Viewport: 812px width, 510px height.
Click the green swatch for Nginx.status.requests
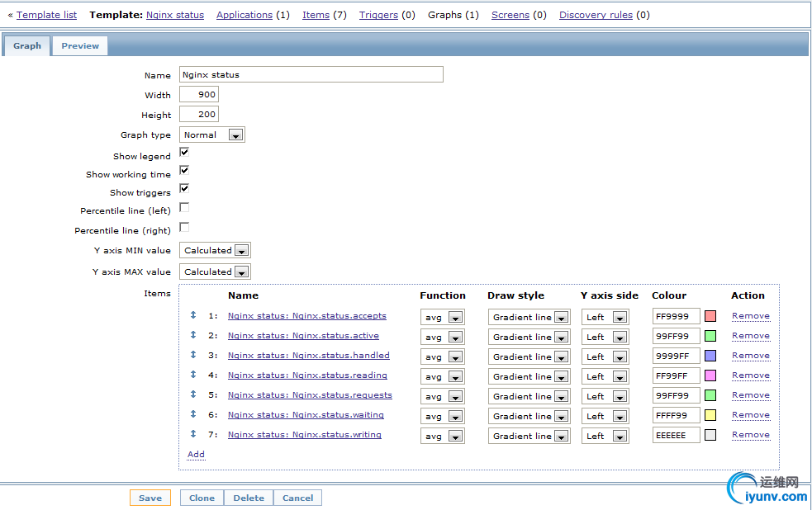710,395
